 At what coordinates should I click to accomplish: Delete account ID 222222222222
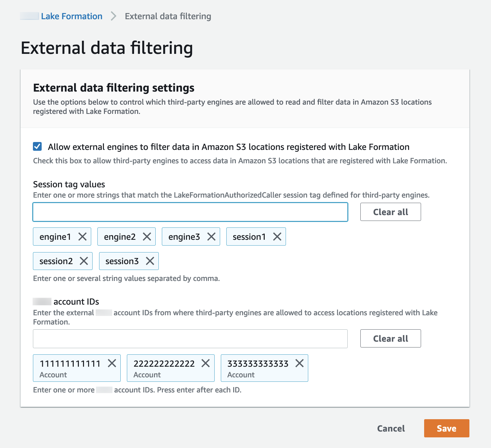[x=205, y=363]
